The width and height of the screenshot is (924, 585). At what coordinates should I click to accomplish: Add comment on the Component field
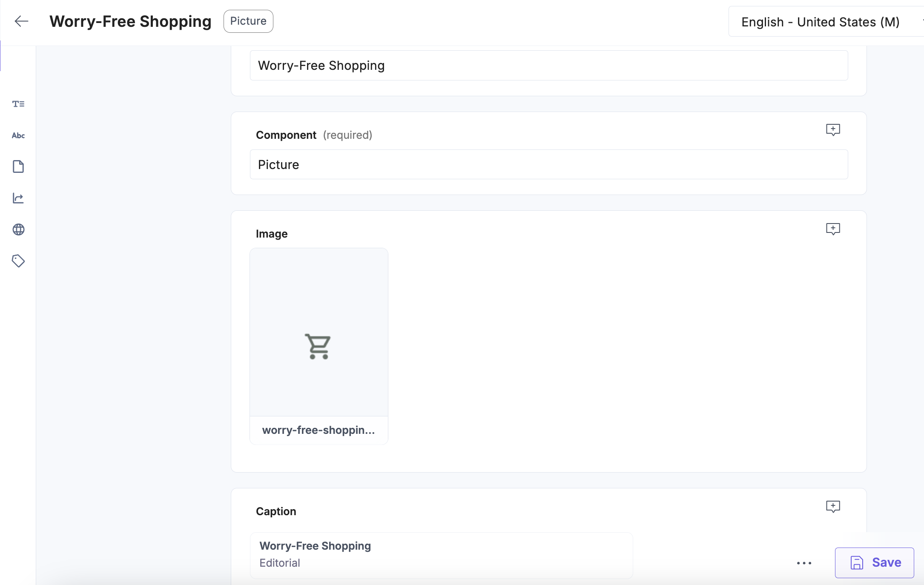tap(833, 129)
